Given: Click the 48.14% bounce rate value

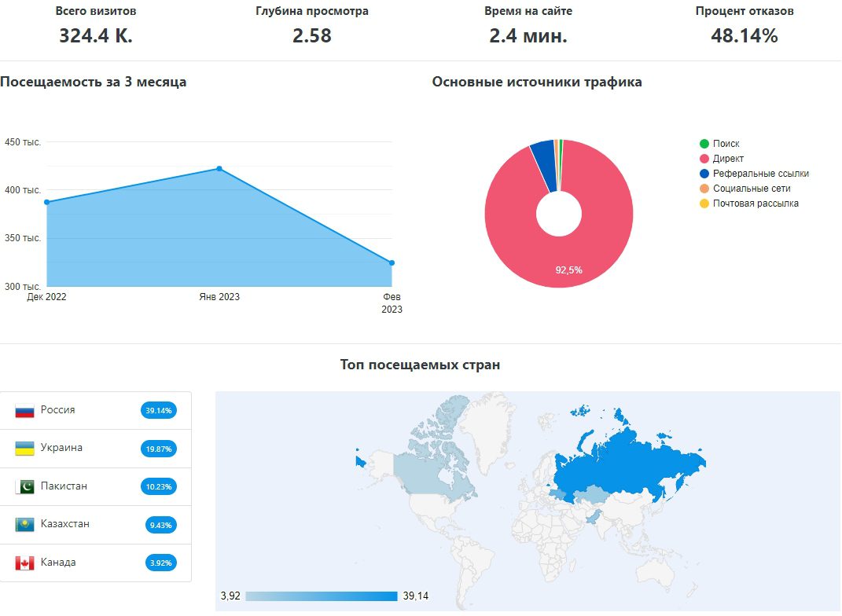Looking at the screenshot, I should click(745, 35).
